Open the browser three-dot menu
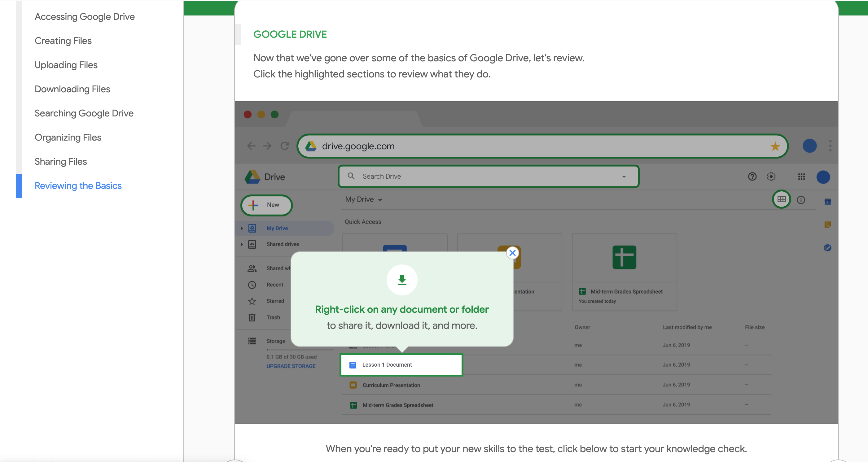Image resolution: width=868 pixels, height=462 pixels. [x=830, y=146]
